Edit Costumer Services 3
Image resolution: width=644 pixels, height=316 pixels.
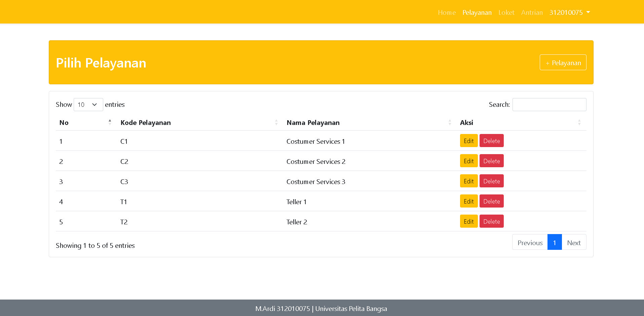[x=468, y=181]
